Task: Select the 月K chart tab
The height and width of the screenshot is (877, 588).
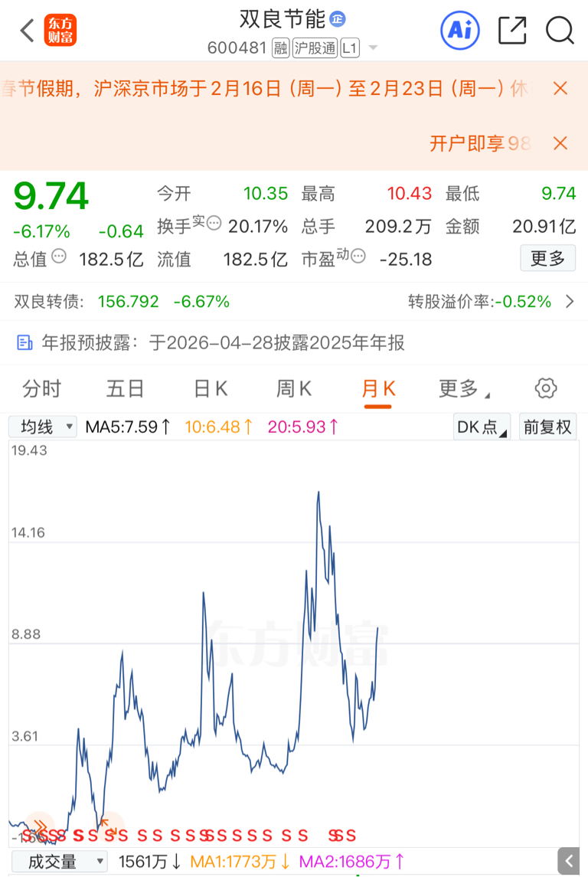Action: [x=378, y=389]
